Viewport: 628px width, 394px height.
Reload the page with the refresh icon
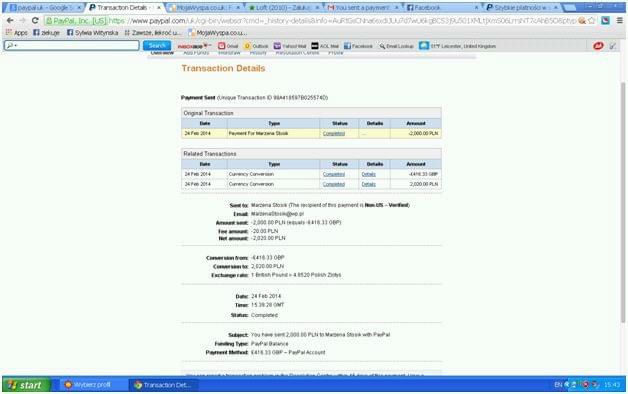pos(35,20)
